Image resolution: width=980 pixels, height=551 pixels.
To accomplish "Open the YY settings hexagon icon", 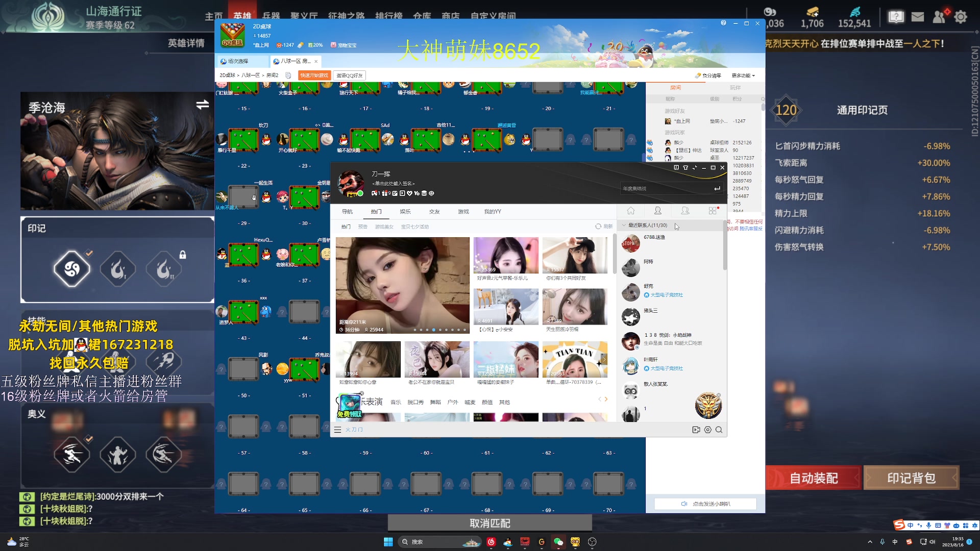I will [x=707, y=430].
